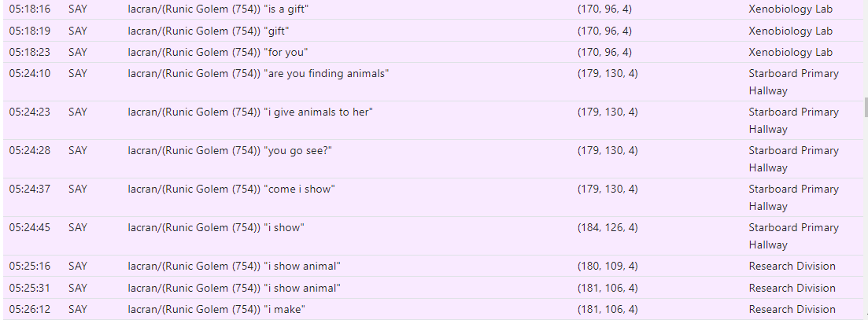Click the SAY type in the 05:25:16 row
This screenshot has height=320, width=868.
coord(78,267)
